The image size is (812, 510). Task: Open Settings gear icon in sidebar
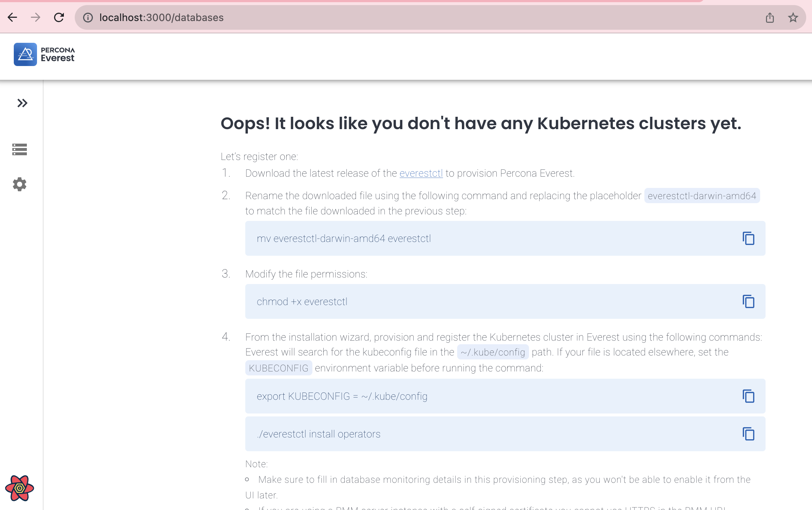point(20,184)
